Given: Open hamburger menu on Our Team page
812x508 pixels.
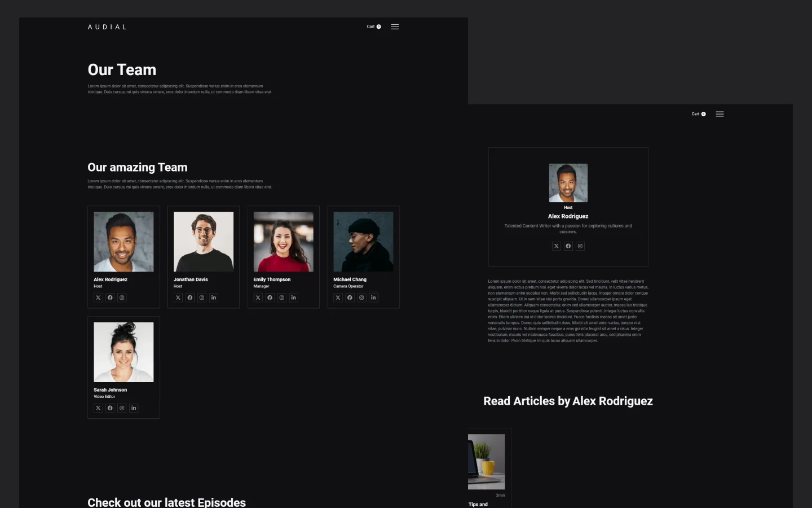Looking at the screenshot, I should [x=395, y=27].
